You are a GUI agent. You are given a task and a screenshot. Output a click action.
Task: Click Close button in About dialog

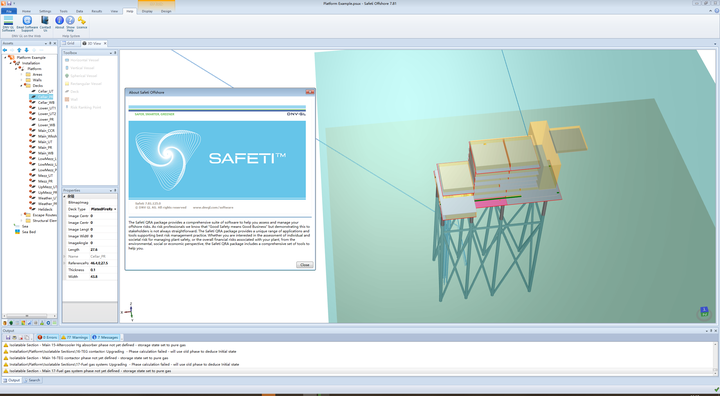pos(304,265)
